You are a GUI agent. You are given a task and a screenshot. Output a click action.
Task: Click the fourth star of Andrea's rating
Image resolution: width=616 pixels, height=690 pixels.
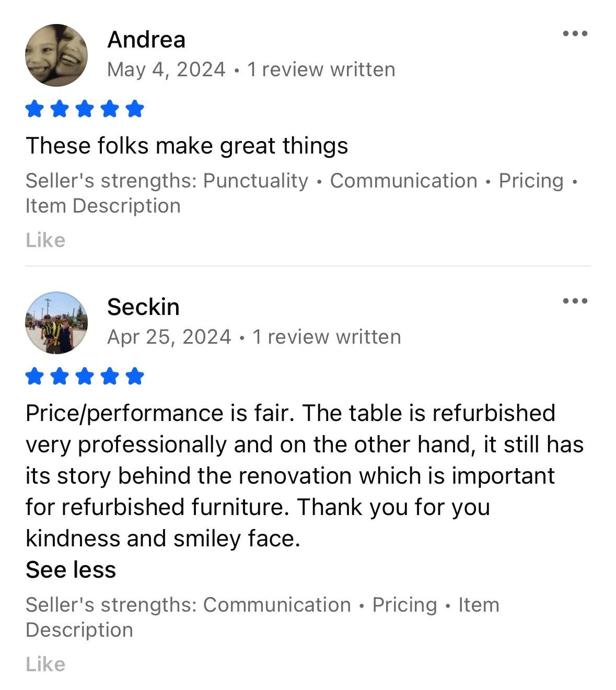click(x=110, y=109)
